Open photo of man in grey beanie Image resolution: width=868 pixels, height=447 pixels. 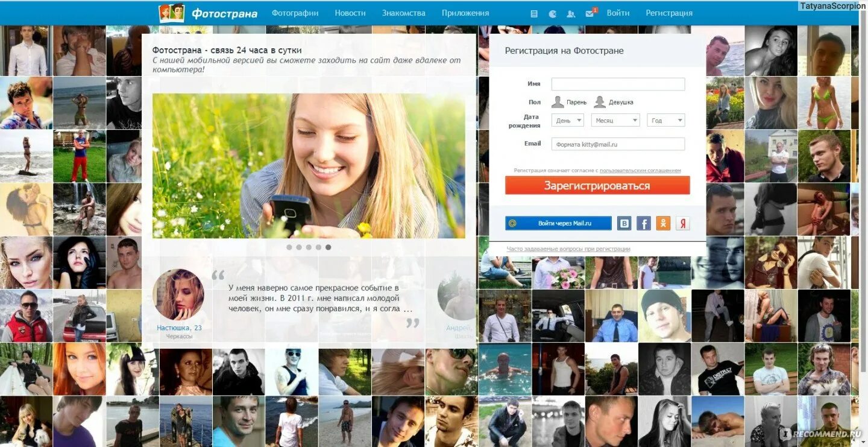664,316
